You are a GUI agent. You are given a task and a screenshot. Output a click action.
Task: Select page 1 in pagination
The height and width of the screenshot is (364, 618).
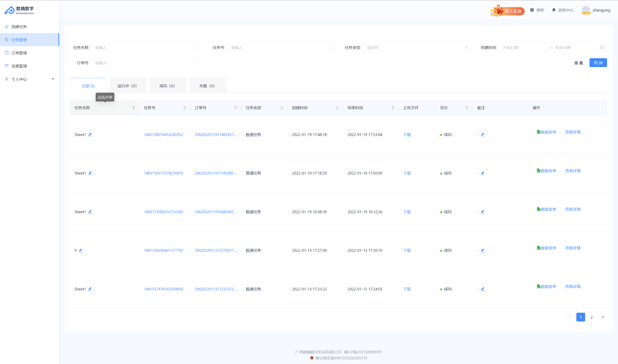click(x=581, y=317)
